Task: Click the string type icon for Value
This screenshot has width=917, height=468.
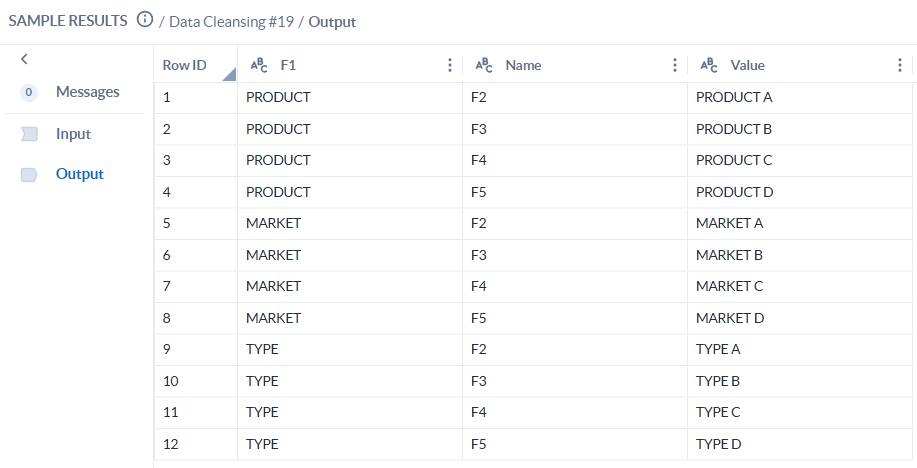Action: click(708, 65)
